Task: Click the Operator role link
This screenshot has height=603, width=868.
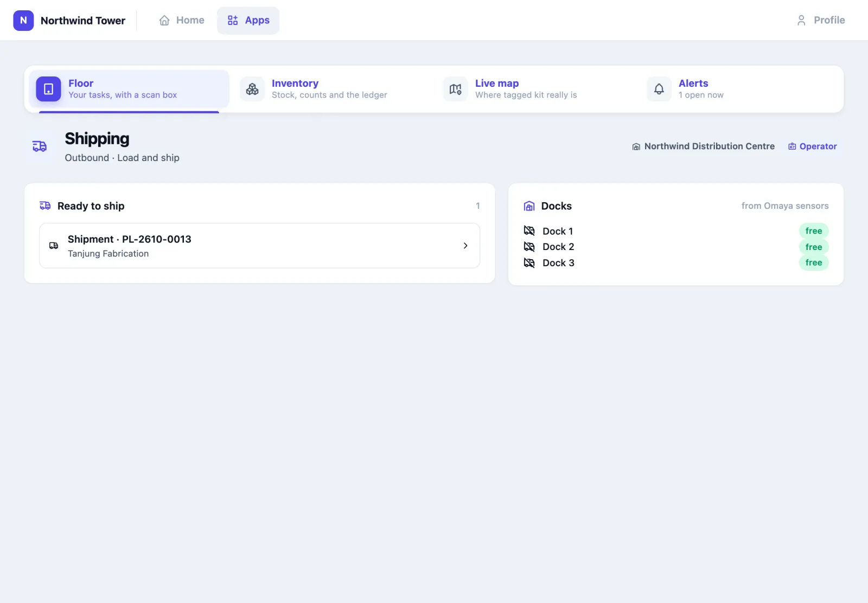Action: pos(813,146)
